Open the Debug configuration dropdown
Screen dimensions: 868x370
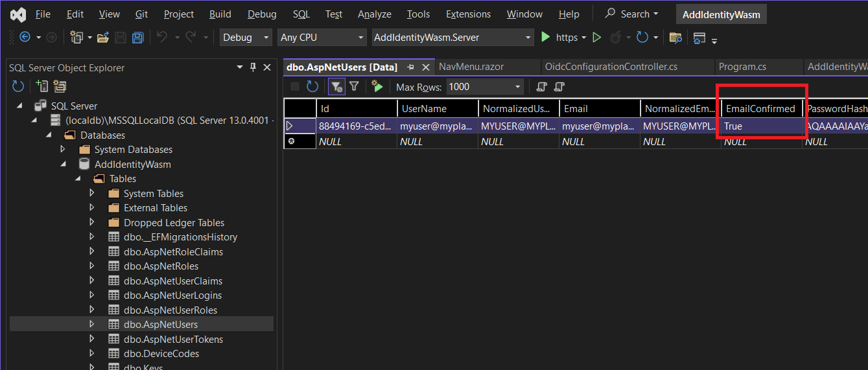(x=246, y=38)
